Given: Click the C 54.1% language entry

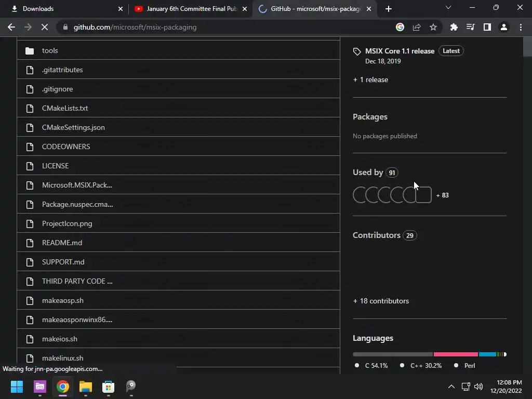Looking at the screenshot, I should pyautogui.click(x=371, y=365).
